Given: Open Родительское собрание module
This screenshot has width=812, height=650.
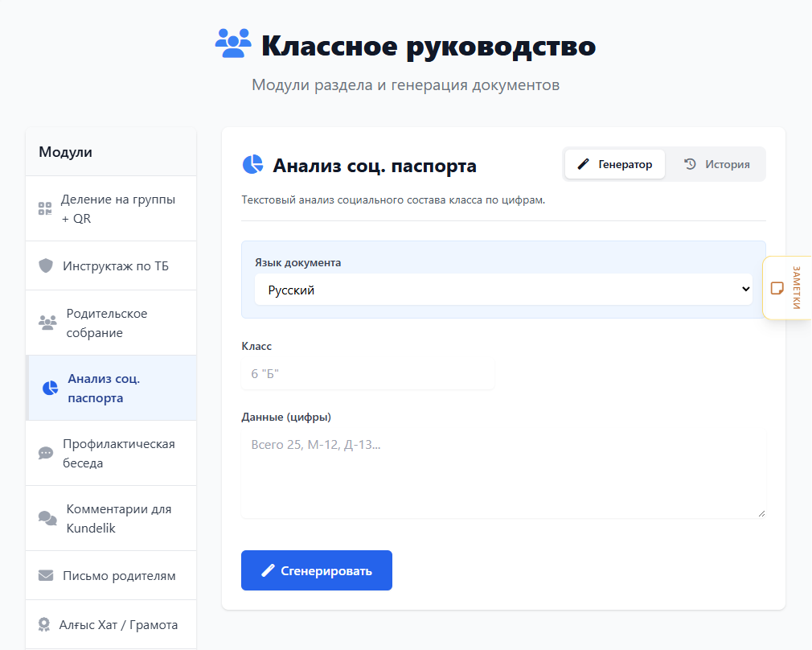Looking at the screenshot, I should (111, 323).
